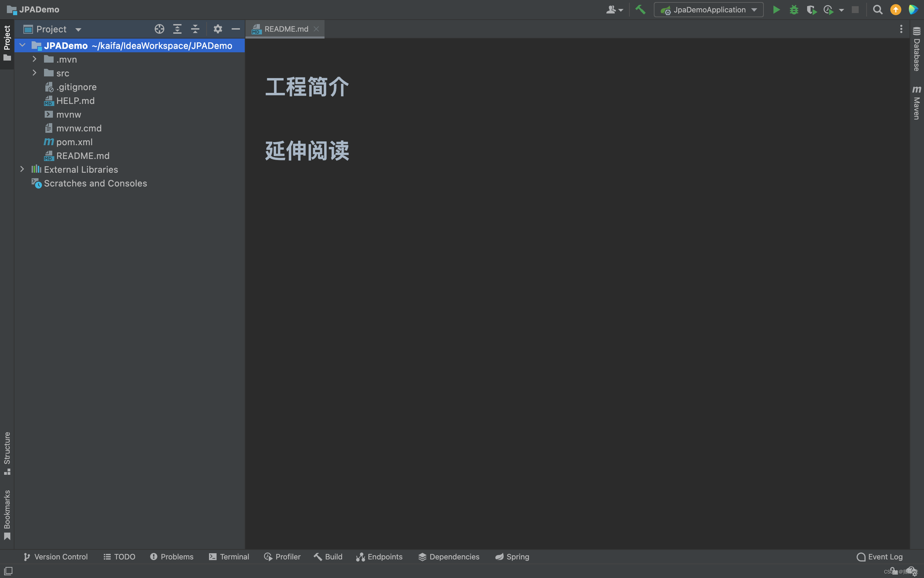Screen dimensions: 924x578
Task: Open the JetBrains Space icon
Action: [913, 10]
